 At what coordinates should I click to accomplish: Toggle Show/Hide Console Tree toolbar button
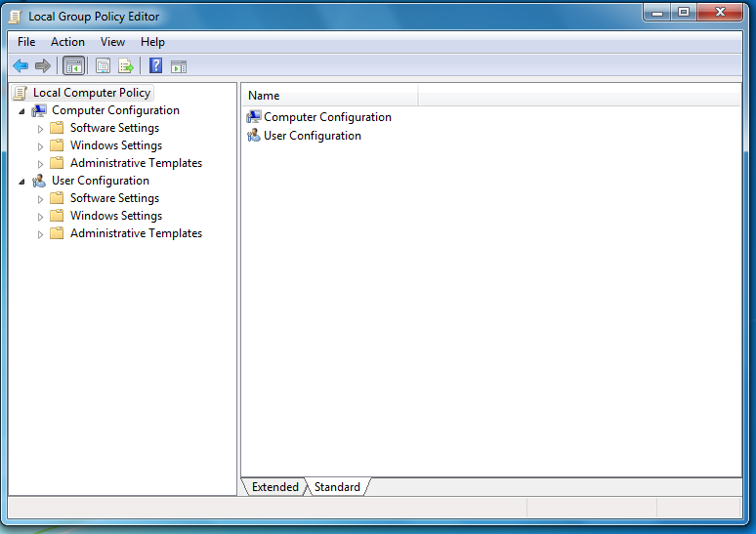click(74, 66)
